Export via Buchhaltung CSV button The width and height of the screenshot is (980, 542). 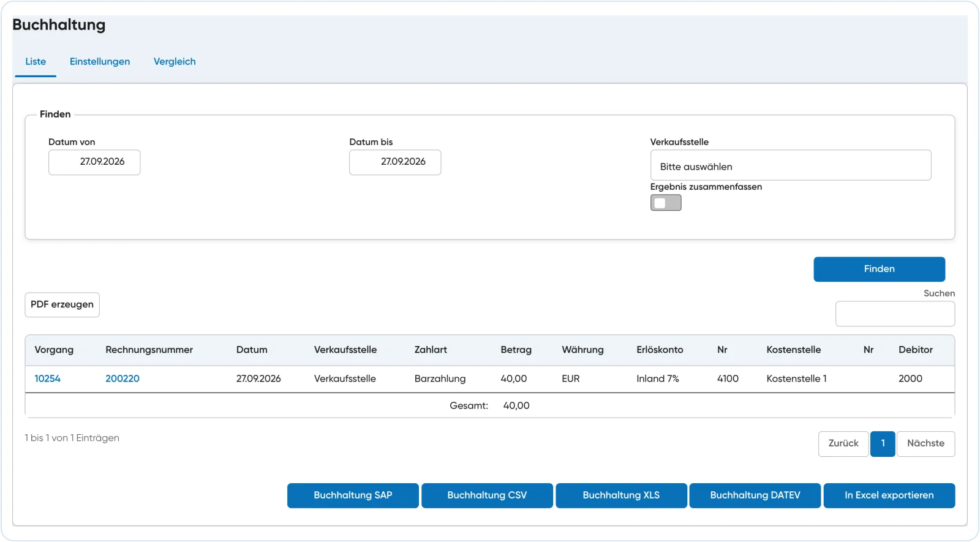coord(487,496)
